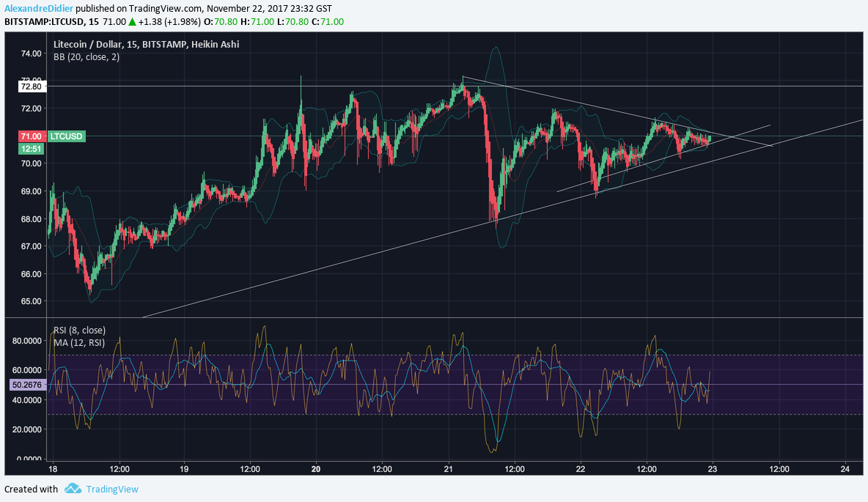The width and height of the screenshot is (868, 502).
Task: Click the green LTCUSD symbol tag
Action: [66, 136]
